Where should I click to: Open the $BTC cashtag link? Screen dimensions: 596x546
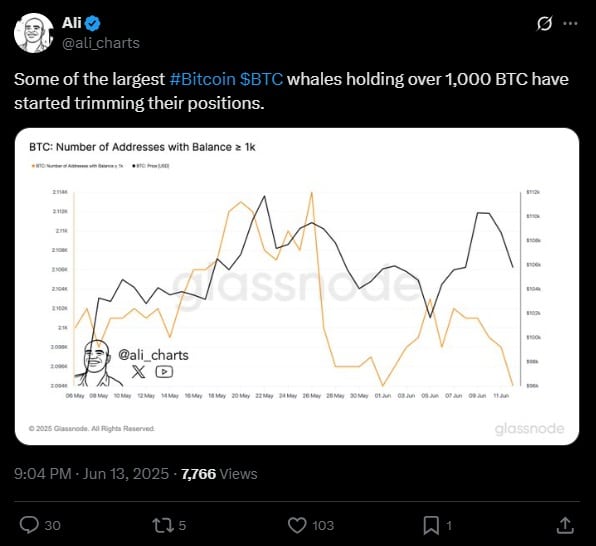(x=262, y=79)
